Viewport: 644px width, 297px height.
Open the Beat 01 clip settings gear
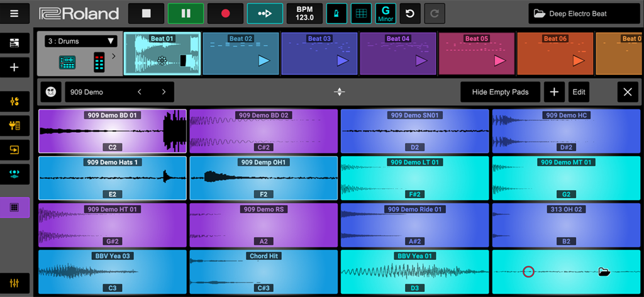(x=162, y=61)
